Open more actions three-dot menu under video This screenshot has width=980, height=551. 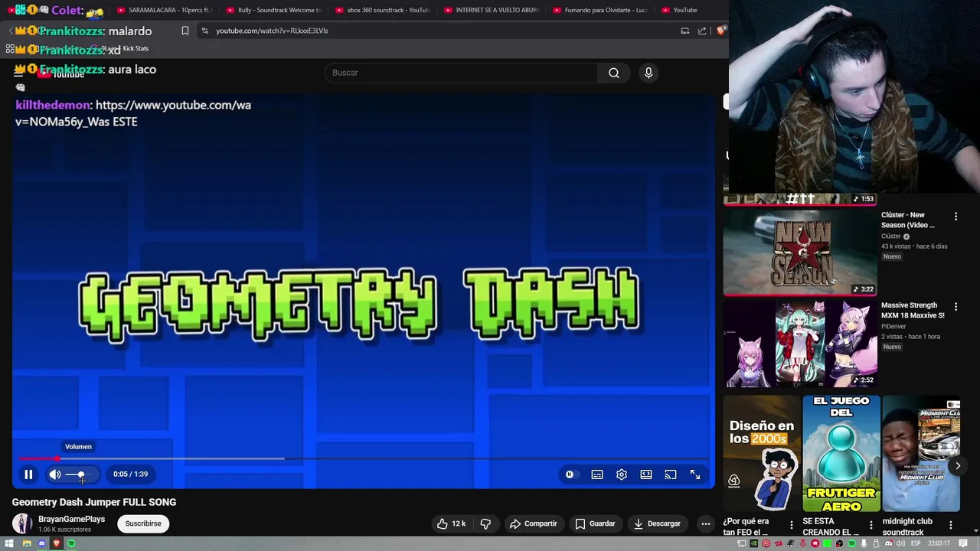706,523
